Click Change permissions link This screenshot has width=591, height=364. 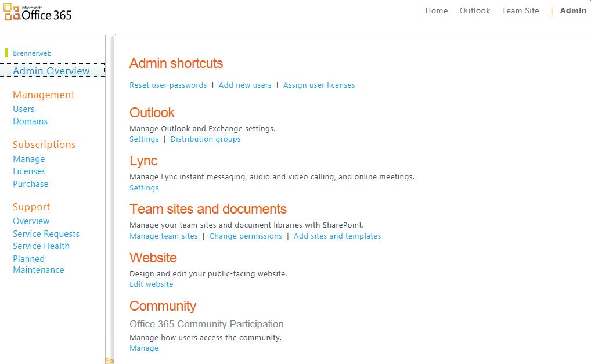[246, 236]
